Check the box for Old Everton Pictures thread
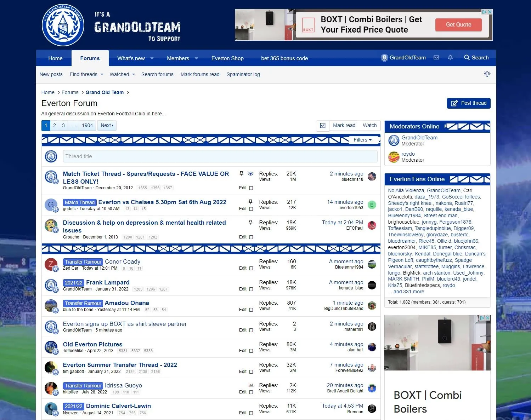The image size is (531, 420). pyautogui.click(x=251, y=351)
